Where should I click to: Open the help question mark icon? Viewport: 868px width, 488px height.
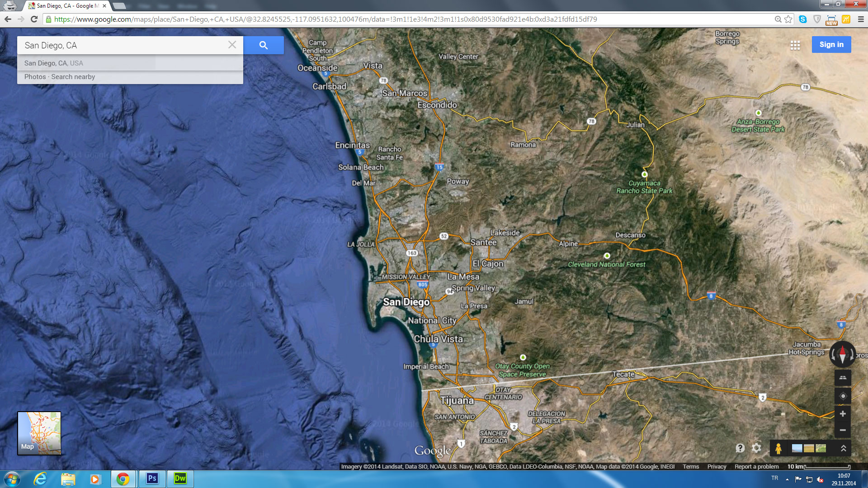tap(740, 448)
